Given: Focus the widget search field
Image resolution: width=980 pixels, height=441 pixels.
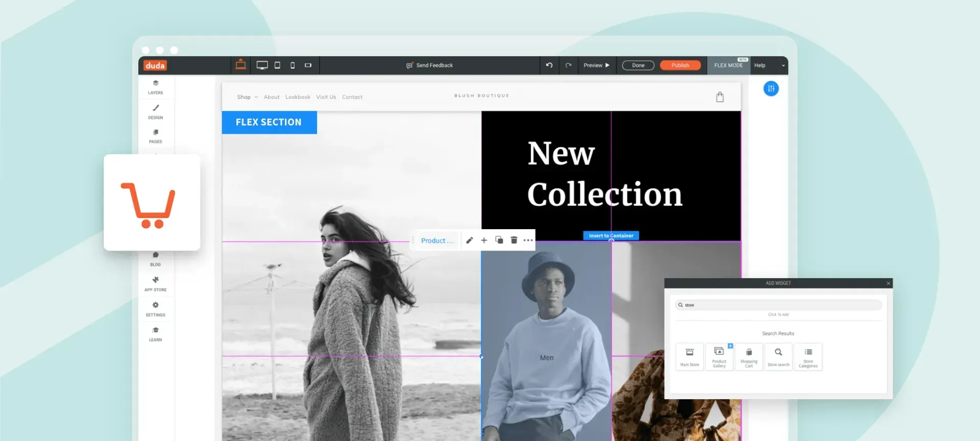Looking at the screenshot, I should pos(778,305).
